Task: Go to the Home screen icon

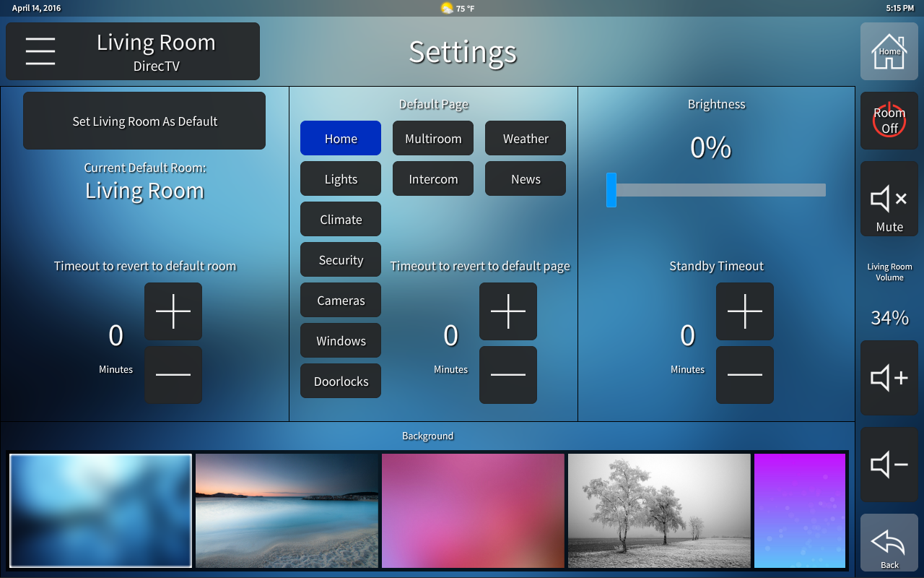Action: (889, 51)
